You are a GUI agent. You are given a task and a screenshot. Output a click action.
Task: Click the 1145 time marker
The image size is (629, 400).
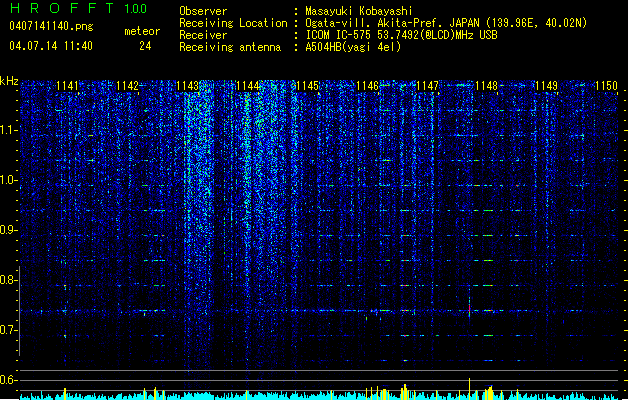point(307,86)
